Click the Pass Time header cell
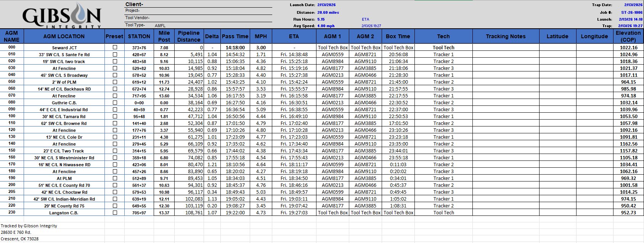The image size is (644, 243). pyautogui.click(x=235, y=36)
